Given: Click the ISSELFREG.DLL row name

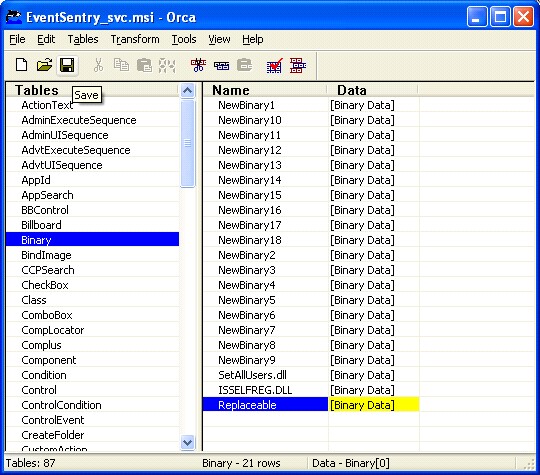Looking at the screenshot, I should coord(255,390).
